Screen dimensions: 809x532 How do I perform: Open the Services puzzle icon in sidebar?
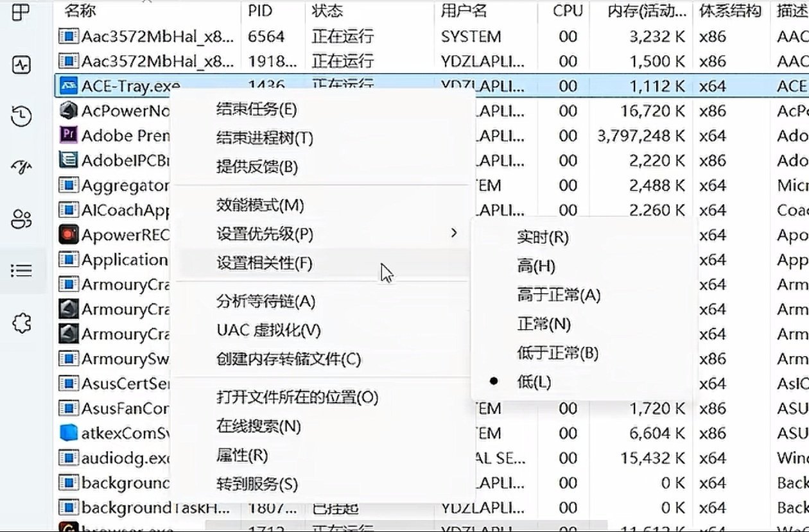tap(22, 323)
